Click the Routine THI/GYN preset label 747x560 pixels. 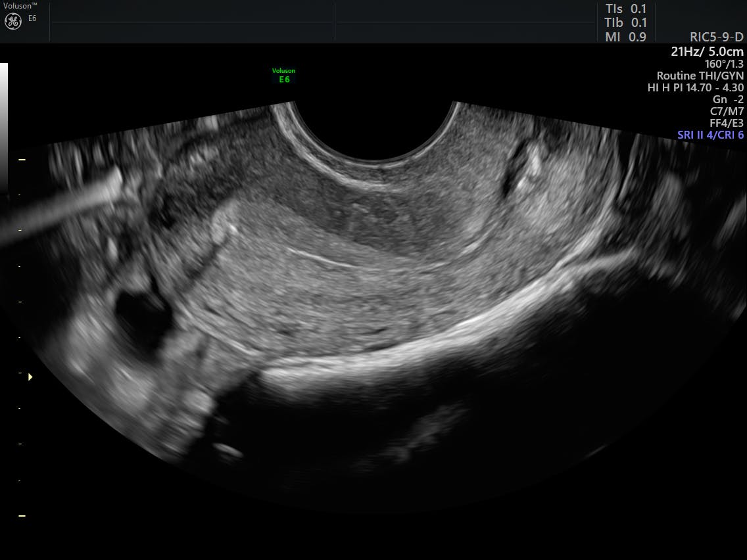[x=700, y=76]
